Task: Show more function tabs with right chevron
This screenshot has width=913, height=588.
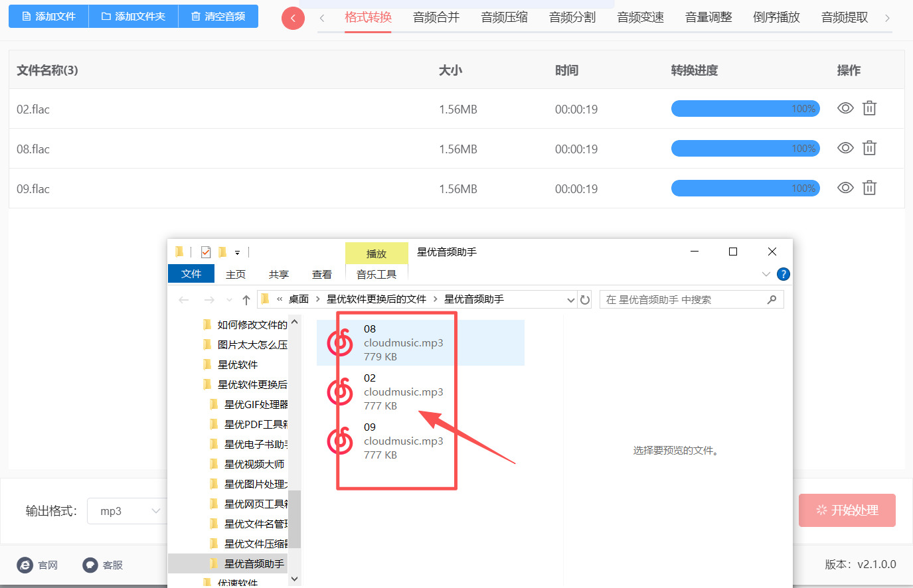Action: 887,18
